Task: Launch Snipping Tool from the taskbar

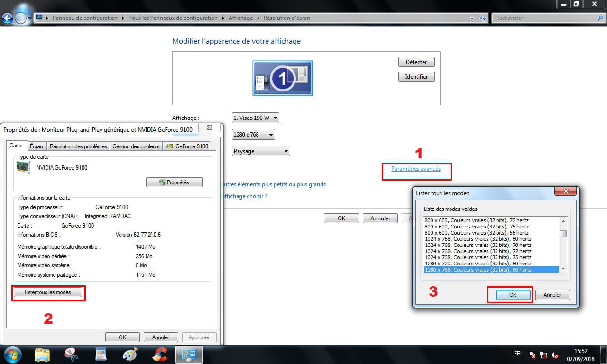Action: [72, 355]
